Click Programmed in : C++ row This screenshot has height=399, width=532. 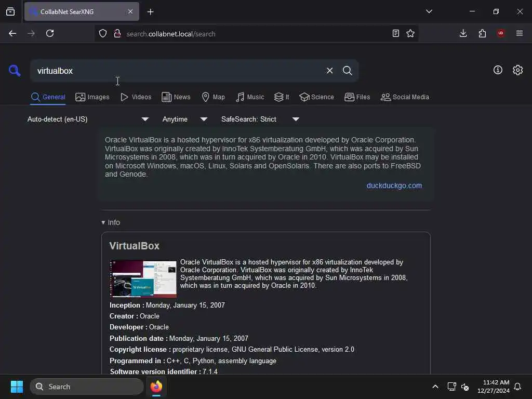pyautogui.click(x=193, y=361)
